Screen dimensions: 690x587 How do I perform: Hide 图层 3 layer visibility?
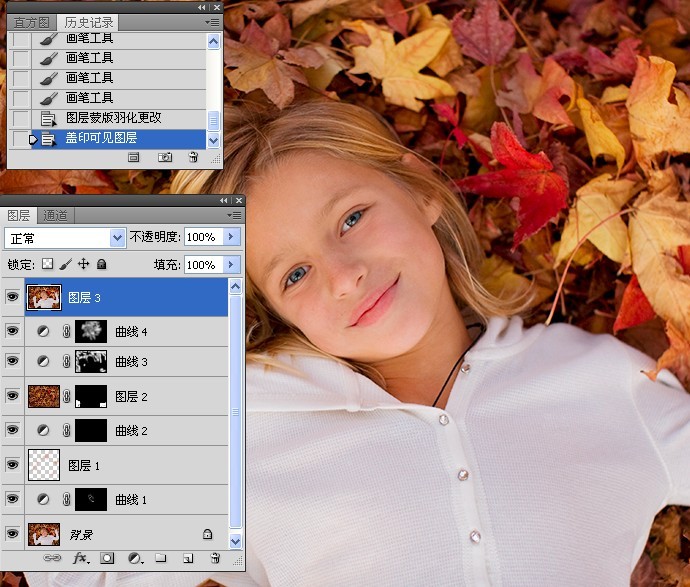[12, 297]
